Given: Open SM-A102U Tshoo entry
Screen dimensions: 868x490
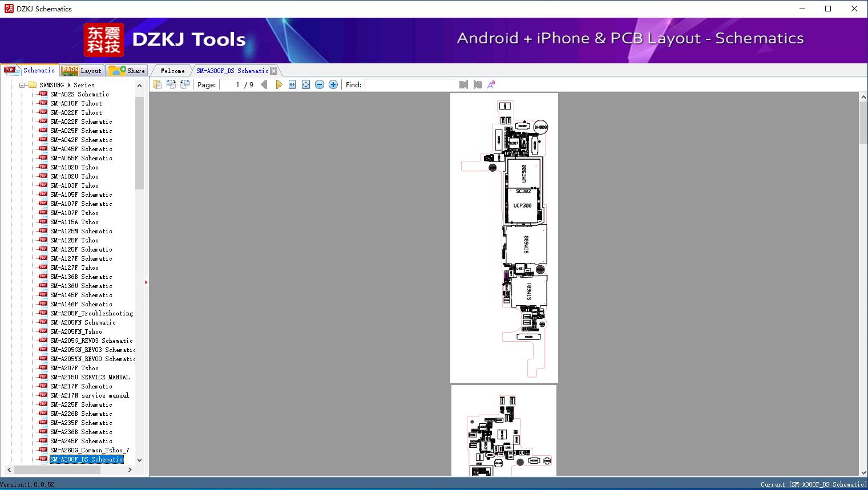Looking at the screenshot, I should (74, 176).
